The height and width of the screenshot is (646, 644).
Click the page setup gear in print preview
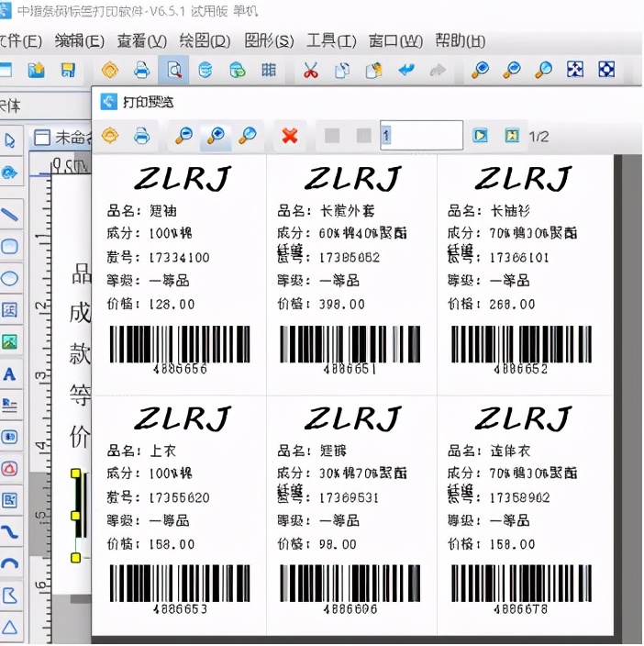(110, 136)
